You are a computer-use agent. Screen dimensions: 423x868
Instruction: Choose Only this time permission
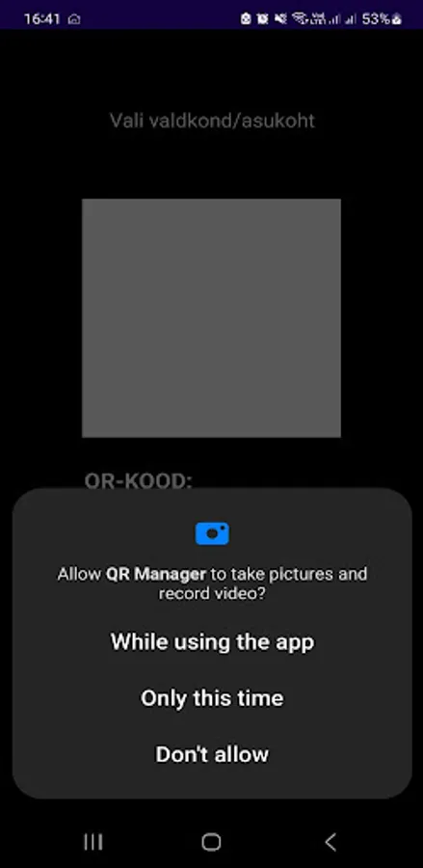(212, 697)
